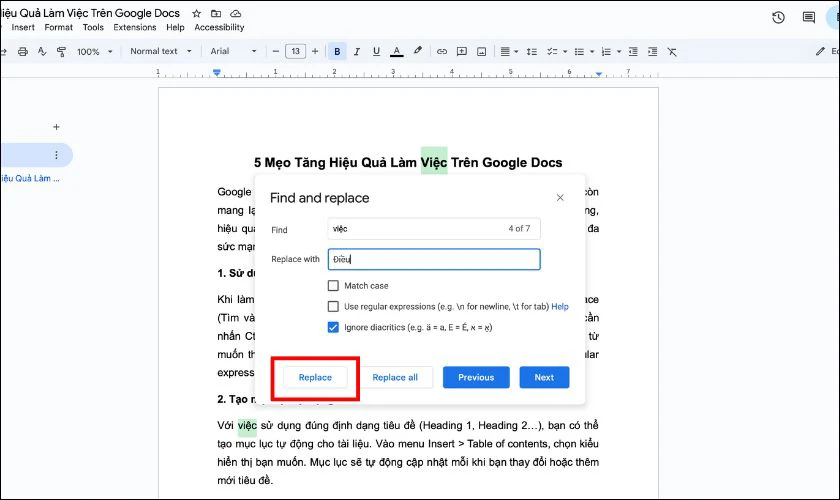The image size is (840, 500).
Task: Uncheck Ignore diacritics checkbox
Action: (x=333, y=327)
